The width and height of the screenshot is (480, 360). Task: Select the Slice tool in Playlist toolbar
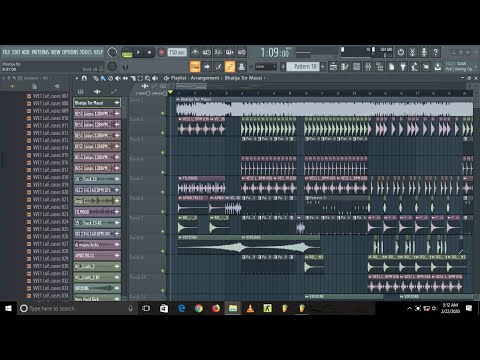133,78
